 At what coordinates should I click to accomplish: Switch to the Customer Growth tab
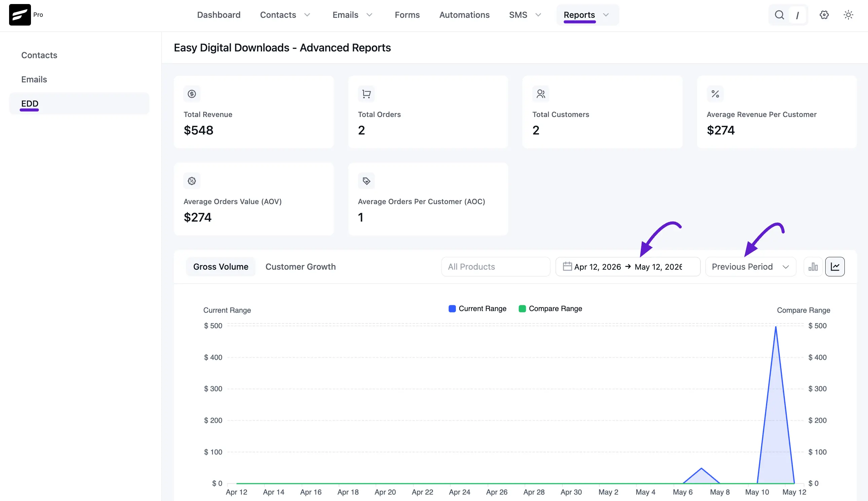tap(300, 267)
